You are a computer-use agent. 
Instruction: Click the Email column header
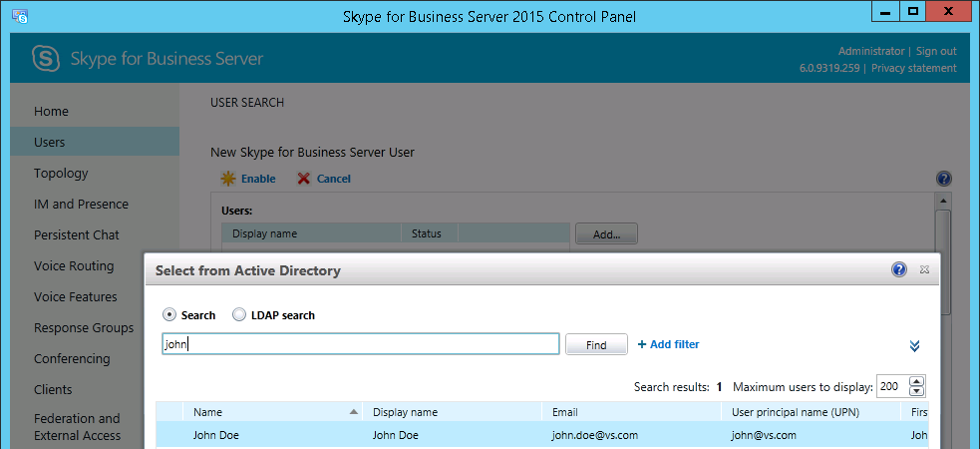coord(631,412)
